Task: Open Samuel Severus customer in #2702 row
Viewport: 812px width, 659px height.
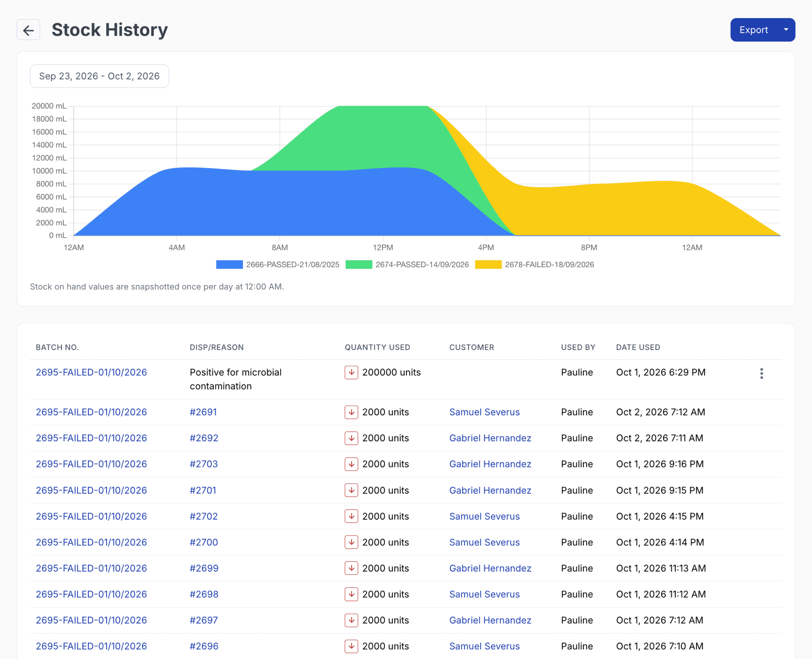Action: (x=484, y=516)
